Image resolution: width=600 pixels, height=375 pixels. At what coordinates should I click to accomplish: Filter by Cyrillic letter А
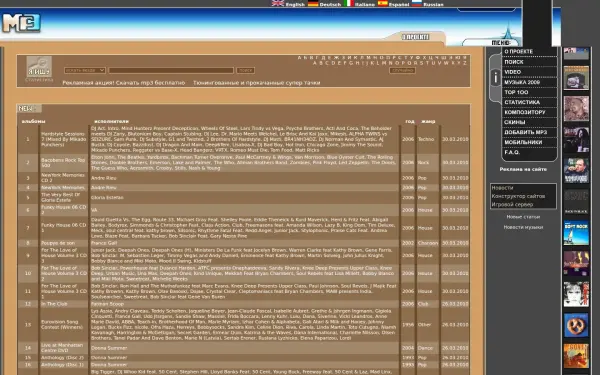(300, 58)
